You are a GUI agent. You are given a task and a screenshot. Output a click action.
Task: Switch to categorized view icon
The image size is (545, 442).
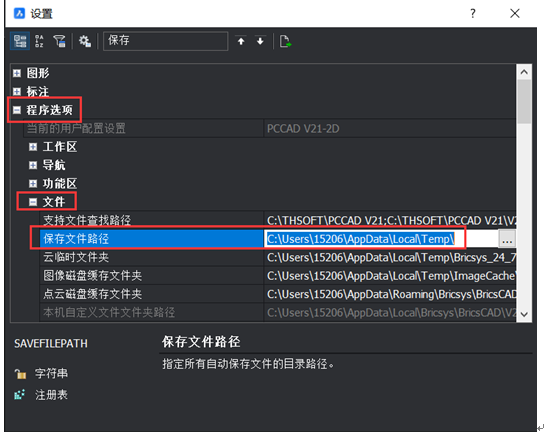tap(20, 41)
